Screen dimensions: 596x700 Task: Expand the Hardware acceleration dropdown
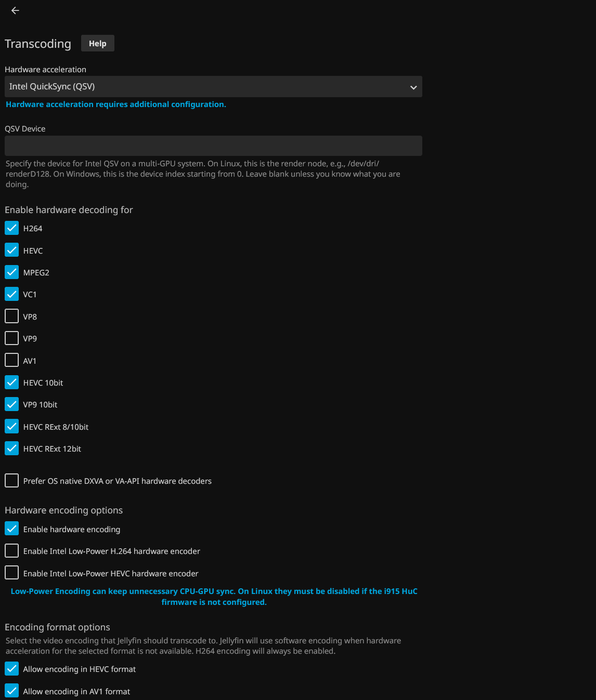coord(213,87)
